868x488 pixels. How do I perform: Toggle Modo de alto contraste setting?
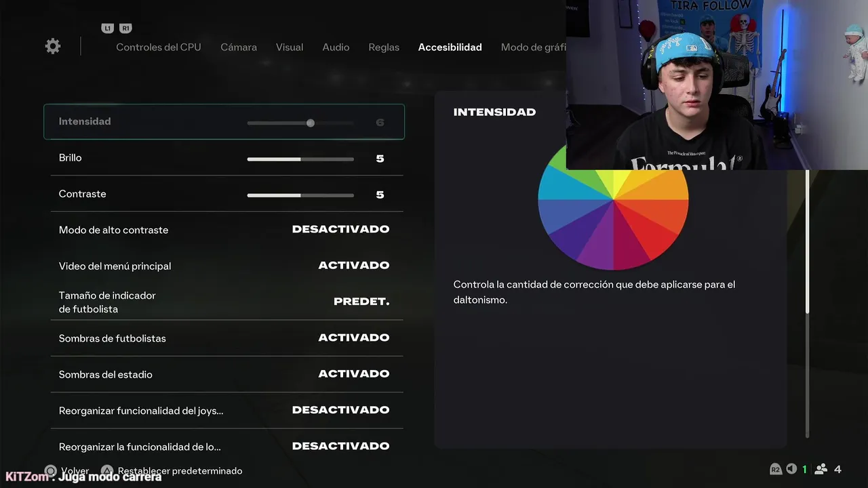[227, 230]
